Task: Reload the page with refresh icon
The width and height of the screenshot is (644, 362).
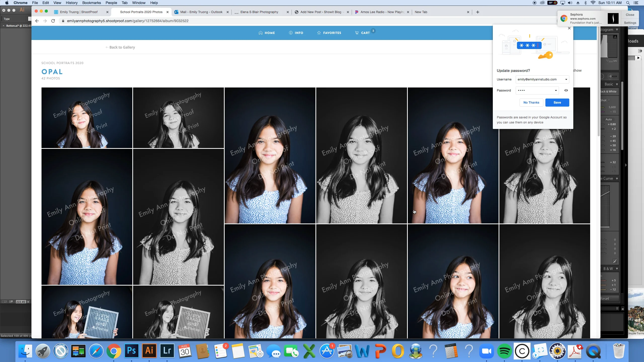Action: point(53,21)
